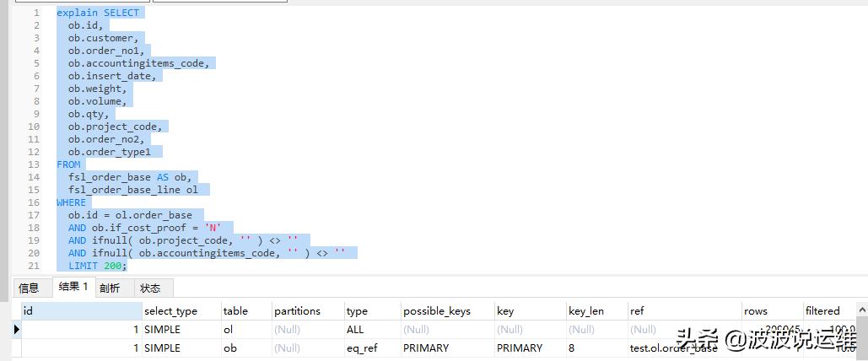
Task: Click (Null) partitions cell in ob row
Action: coord(308,348)
